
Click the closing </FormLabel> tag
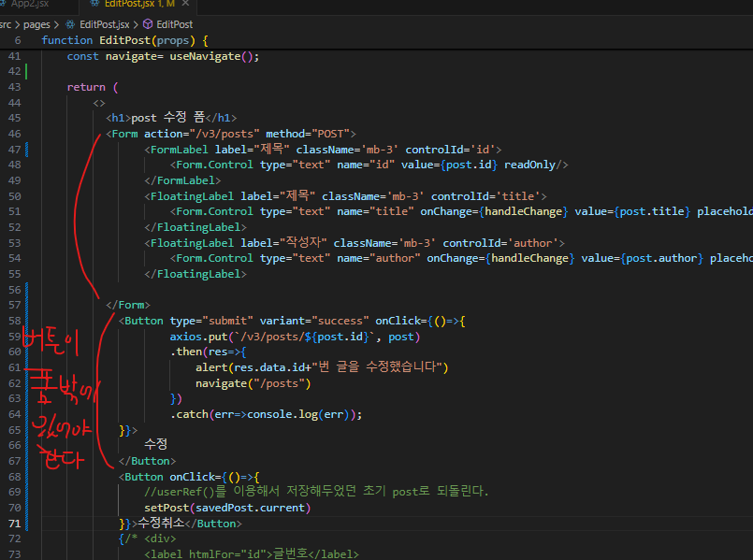pyautogui.click(x=182, y=180)
